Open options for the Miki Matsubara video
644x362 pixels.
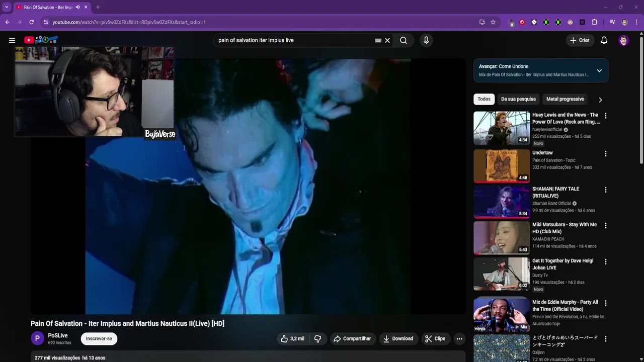tap(606, 225)
